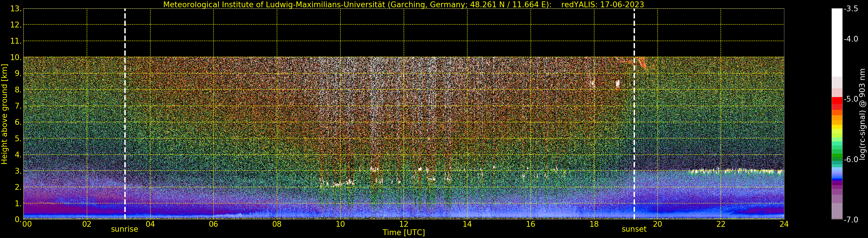Viewport: 868px width, 238px height.
Task: Select x-axis tick label '18'
Action: click(x=594, y=224)
